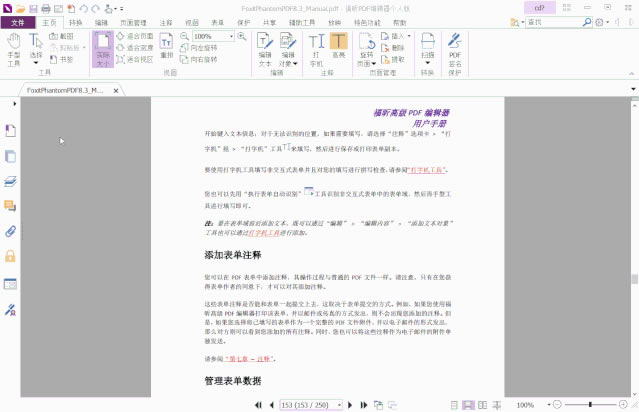Click Extract (提取) pages
Image resolution: width=639 pixels, height=412 pixels.
pos(393,59)
